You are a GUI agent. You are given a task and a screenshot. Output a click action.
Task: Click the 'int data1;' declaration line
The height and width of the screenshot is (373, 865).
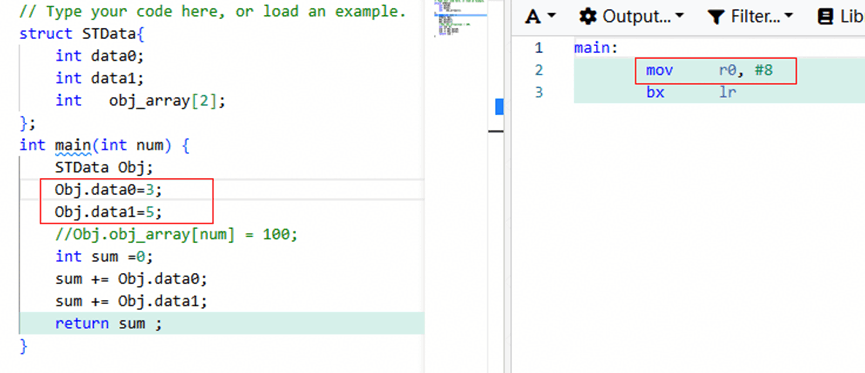point(99,78)
